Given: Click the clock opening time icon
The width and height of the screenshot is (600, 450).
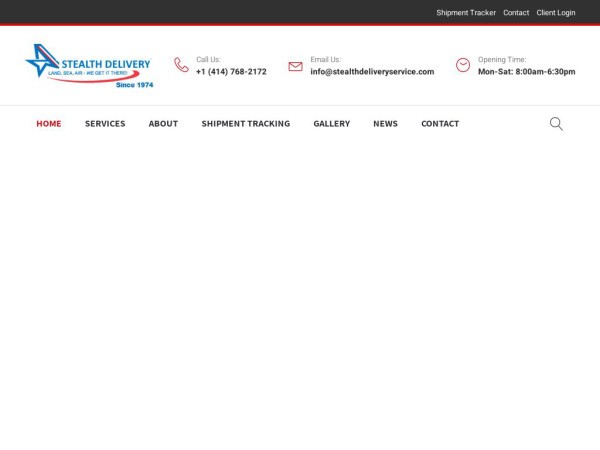Looking at the screenshot, I should click(463, 65).
